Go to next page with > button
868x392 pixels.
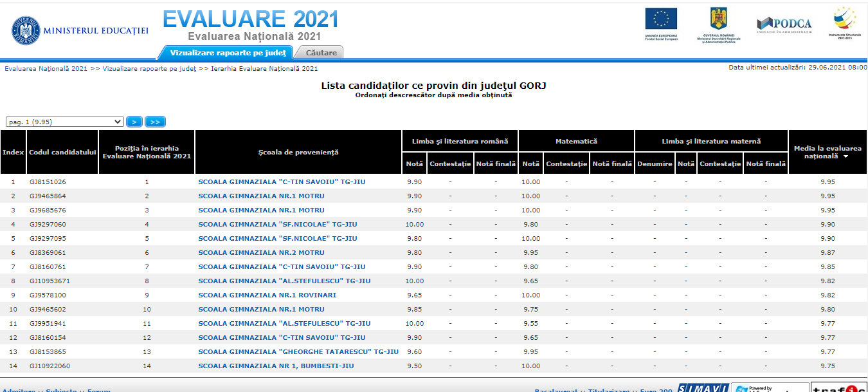(134, 122)
